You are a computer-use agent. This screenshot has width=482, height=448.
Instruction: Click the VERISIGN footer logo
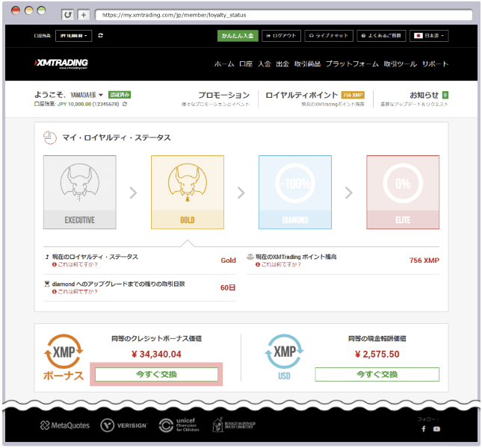124,426
